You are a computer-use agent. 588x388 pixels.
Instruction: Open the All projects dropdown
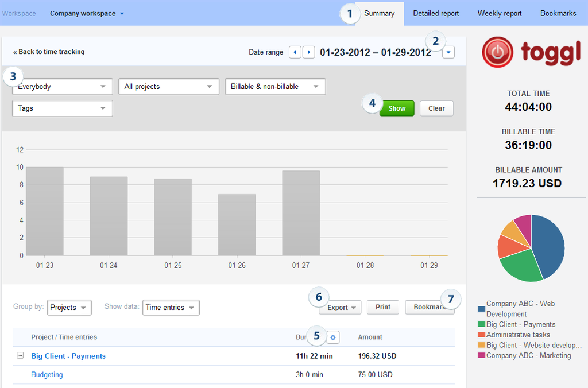point(169,87)
